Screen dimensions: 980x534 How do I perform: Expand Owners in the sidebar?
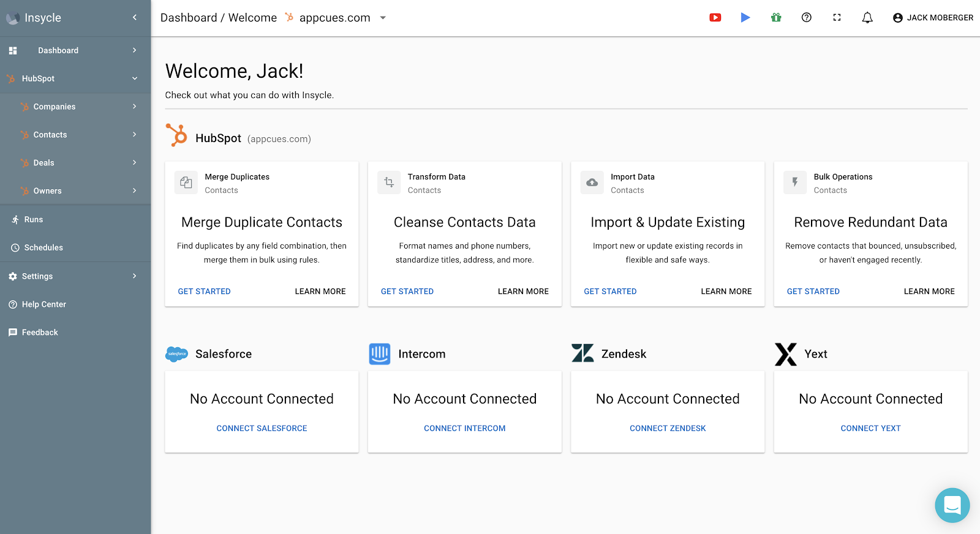[75, 191]
